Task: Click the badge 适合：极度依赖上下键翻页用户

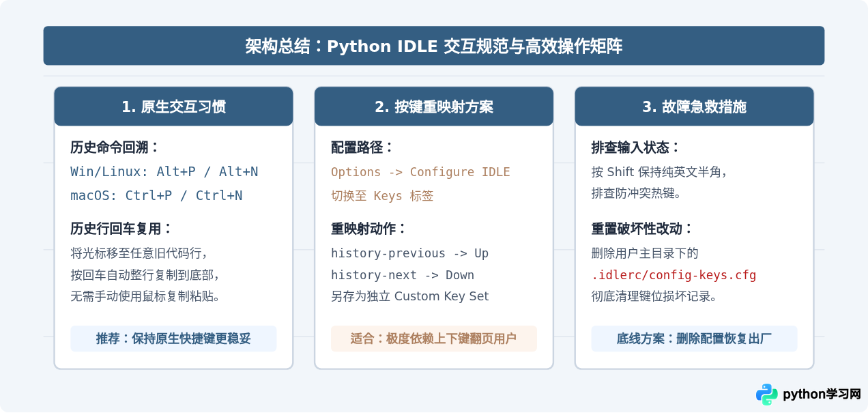Action: (x=434, y=339)
